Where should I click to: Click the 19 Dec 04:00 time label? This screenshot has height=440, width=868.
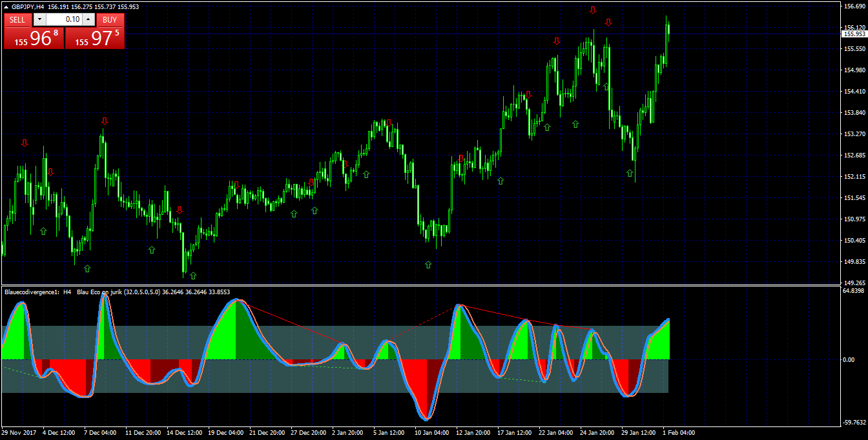226,433
